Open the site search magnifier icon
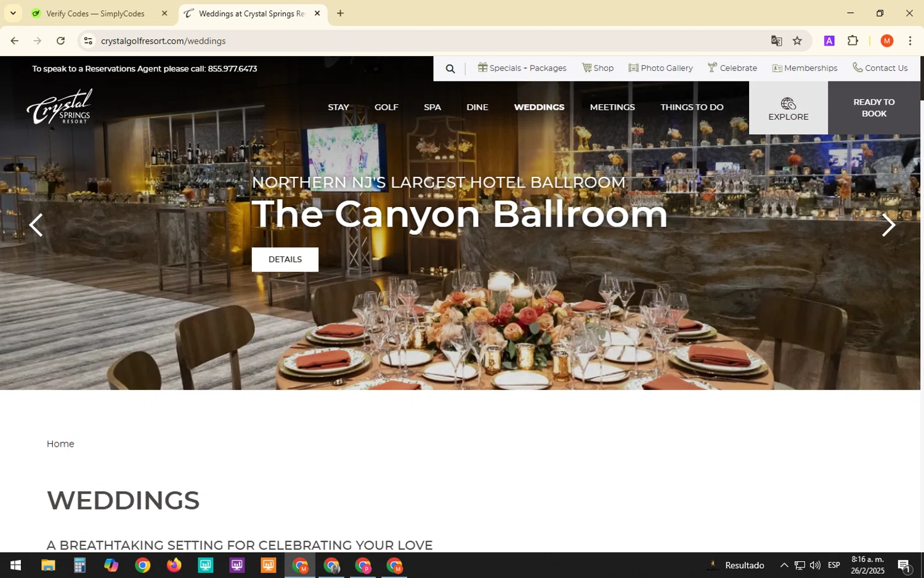The image size is (924, 578). point(450,68)
